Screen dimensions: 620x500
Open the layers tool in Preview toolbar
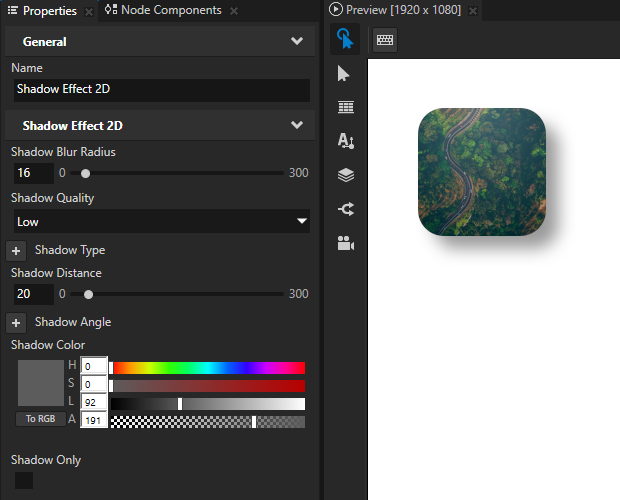(x=346, y=175)
